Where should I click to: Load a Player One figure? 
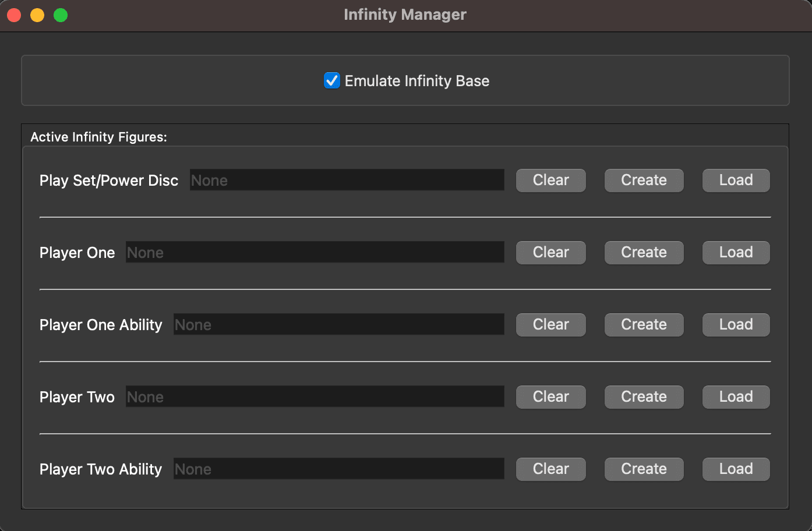pos(736,253)
